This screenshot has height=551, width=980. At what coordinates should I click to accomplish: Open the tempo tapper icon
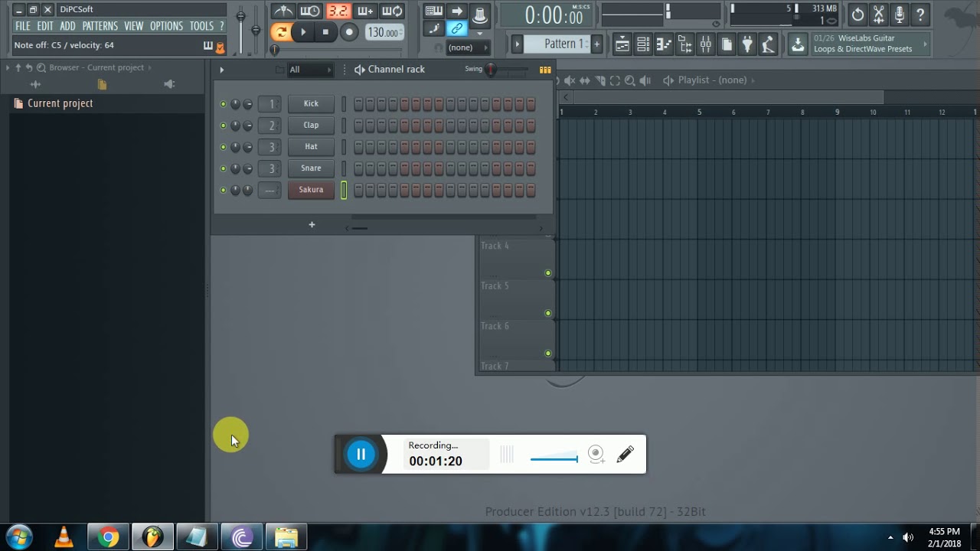pyautogui.click(x=768, y=44)
